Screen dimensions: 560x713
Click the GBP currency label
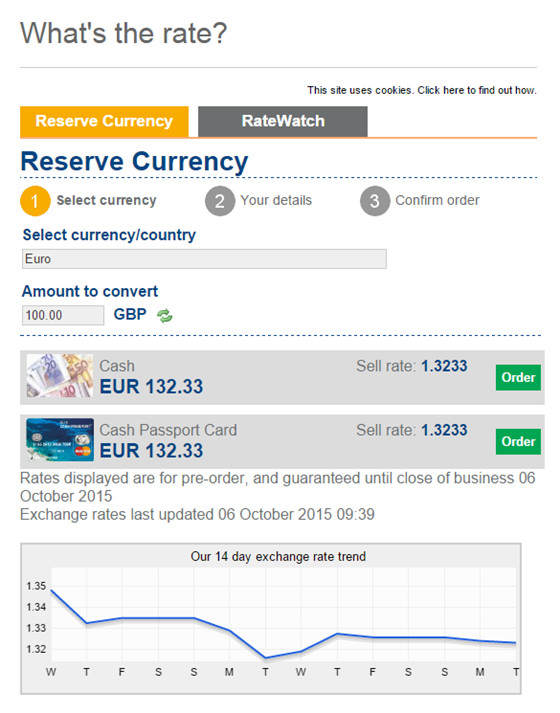130,314
